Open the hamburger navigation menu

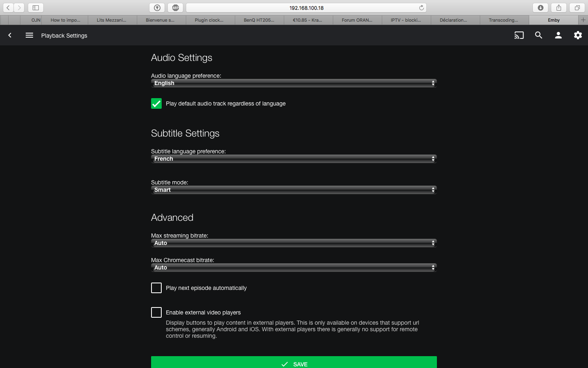coord(29,36)
